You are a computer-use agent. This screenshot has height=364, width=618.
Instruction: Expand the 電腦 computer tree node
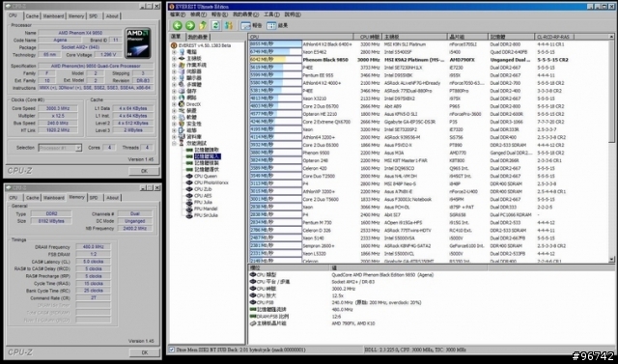click(x=174, y=52)
